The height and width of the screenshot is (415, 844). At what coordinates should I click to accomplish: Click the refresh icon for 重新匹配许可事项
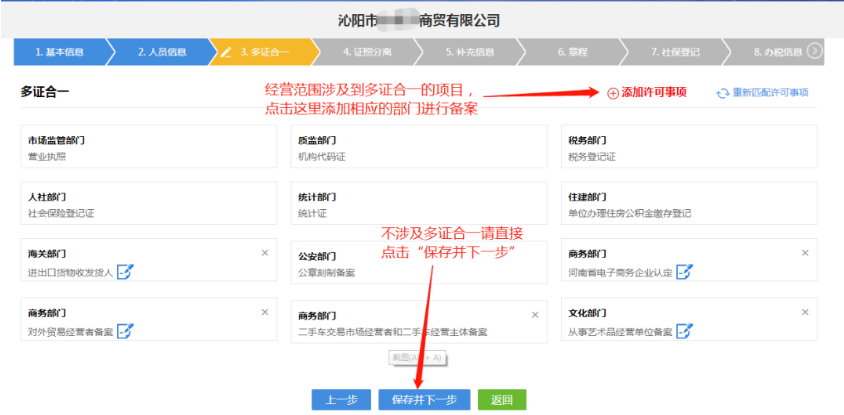(722, 93)
